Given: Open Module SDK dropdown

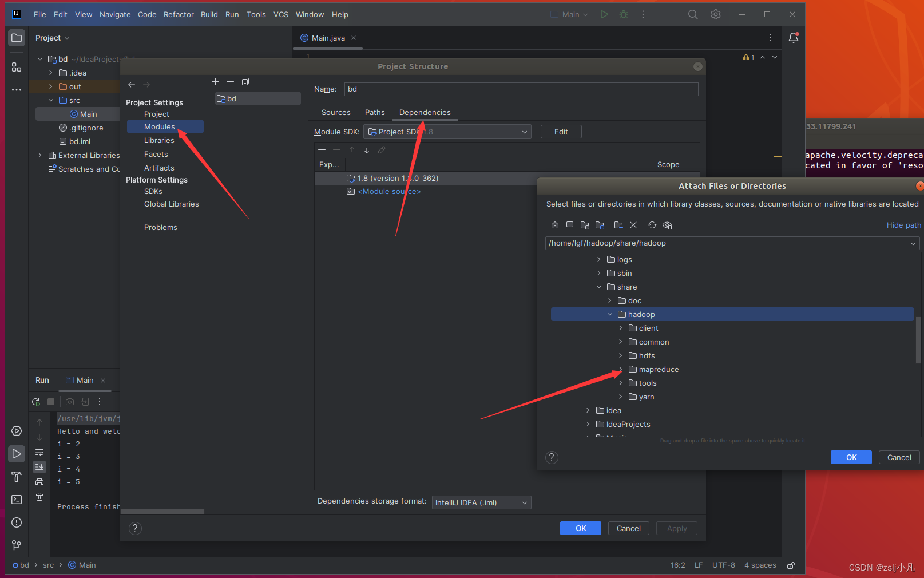Looking at the screenshot, I should click(447, 132).
